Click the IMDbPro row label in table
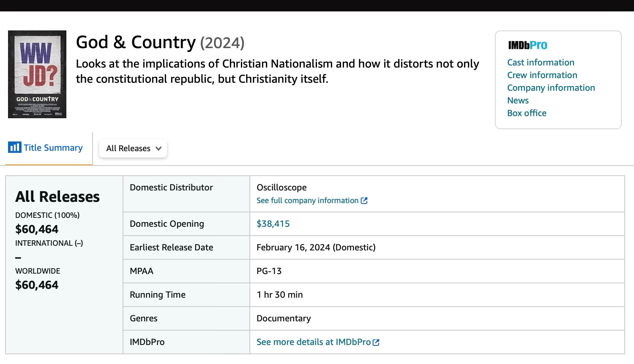 pos(147,342)
